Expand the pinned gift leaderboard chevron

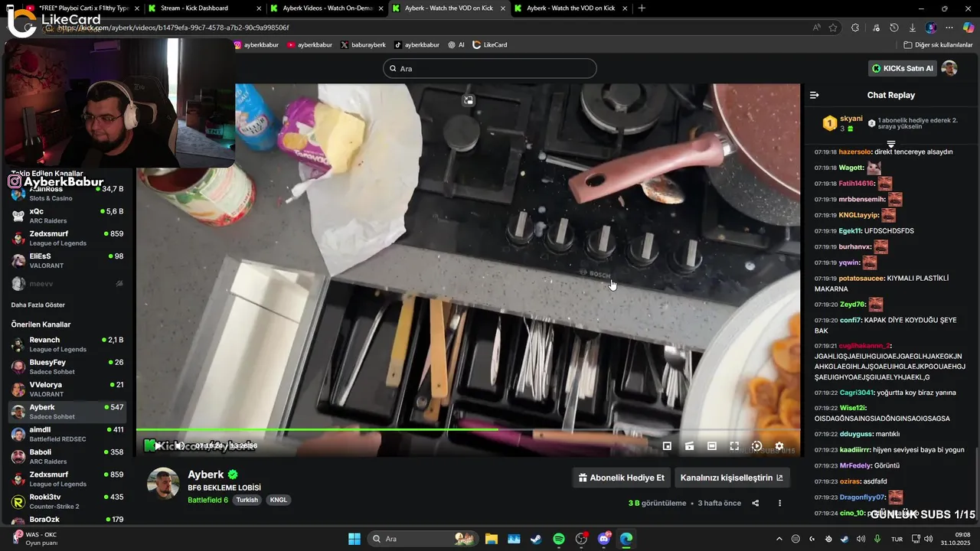click(891, 144)
